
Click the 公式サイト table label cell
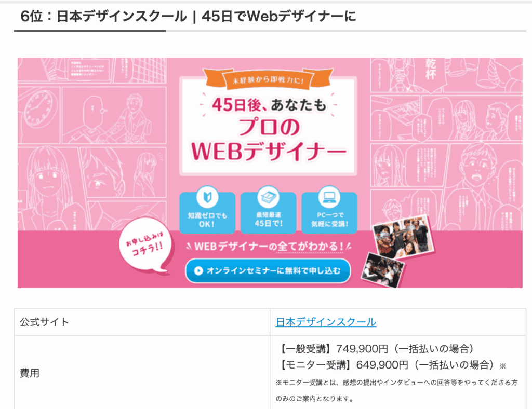click(142, 322)
